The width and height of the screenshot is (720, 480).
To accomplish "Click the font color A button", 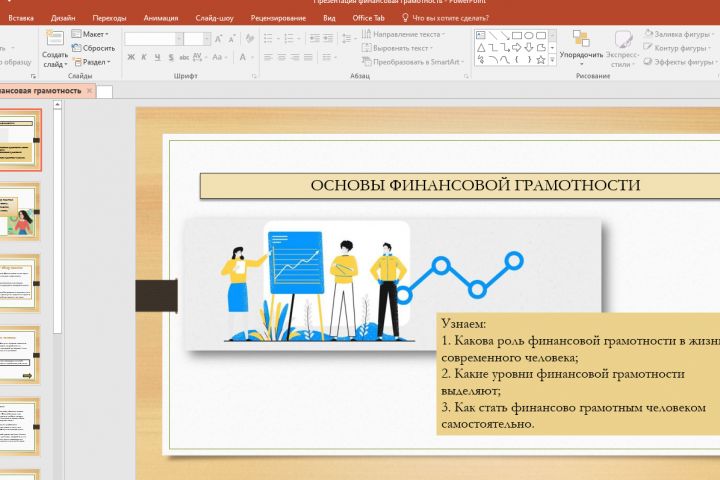I will [x=242, y=57].
